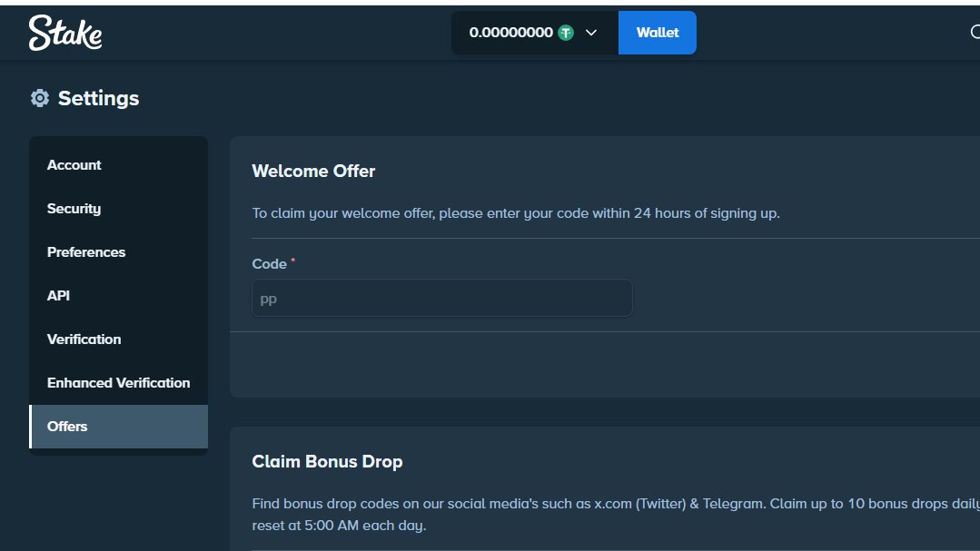
Task: Click the Stake logo
Action: coord(65,33)
